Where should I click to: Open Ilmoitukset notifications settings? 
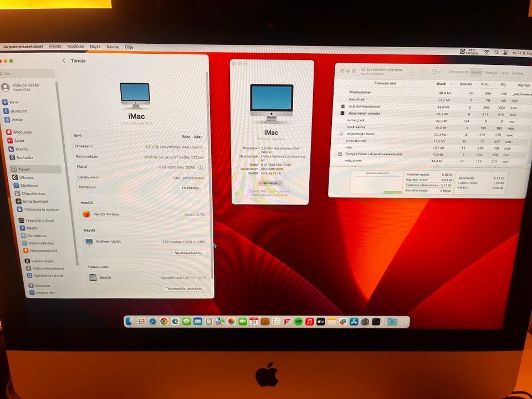19,132
